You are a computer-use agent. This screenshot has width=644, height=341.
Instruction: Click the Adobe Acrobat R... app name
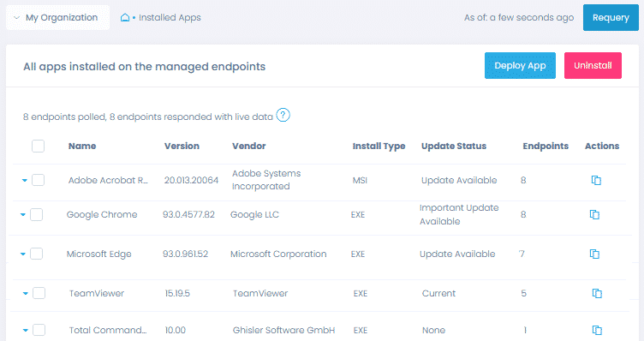[x=108, y=180]
